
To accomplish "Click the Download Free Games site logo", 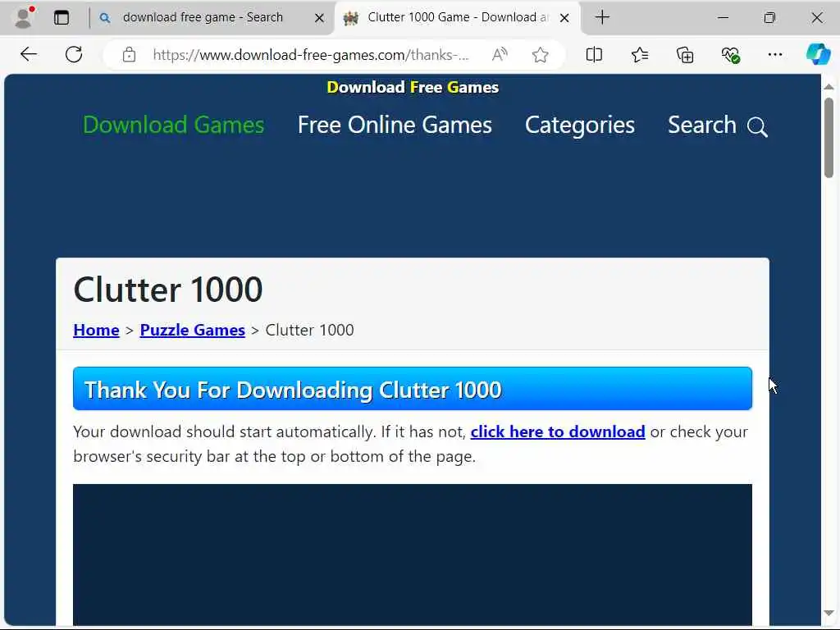I will pyautogui.click(x=413, y=87).
